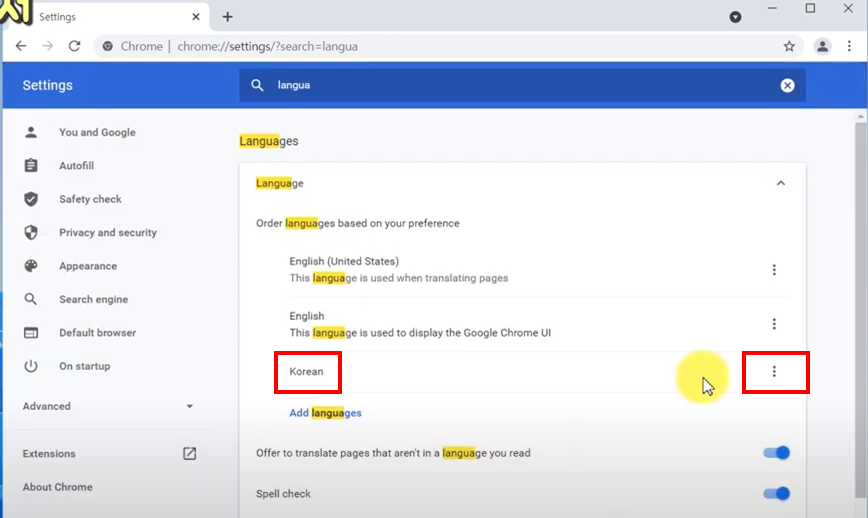The image size is (868, 518).
Task: Reload the Settings page
Action: (75, 46)
